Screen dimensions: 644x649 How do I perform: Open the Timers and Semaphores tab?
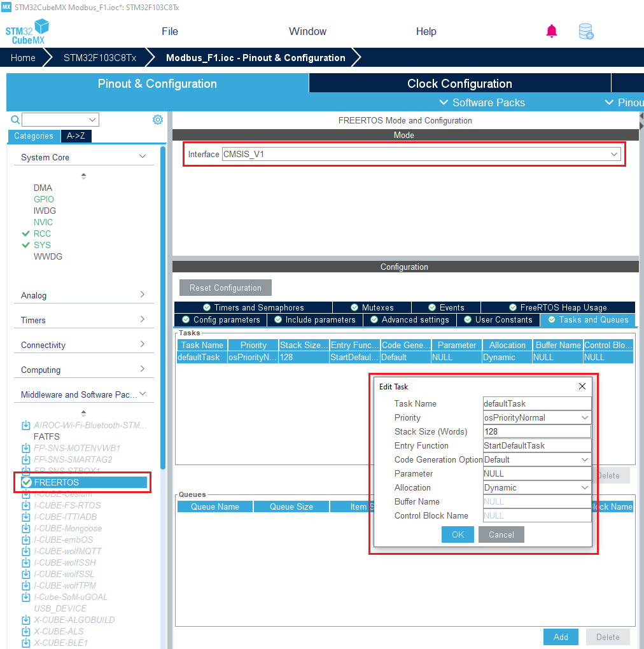pos(253,307)
